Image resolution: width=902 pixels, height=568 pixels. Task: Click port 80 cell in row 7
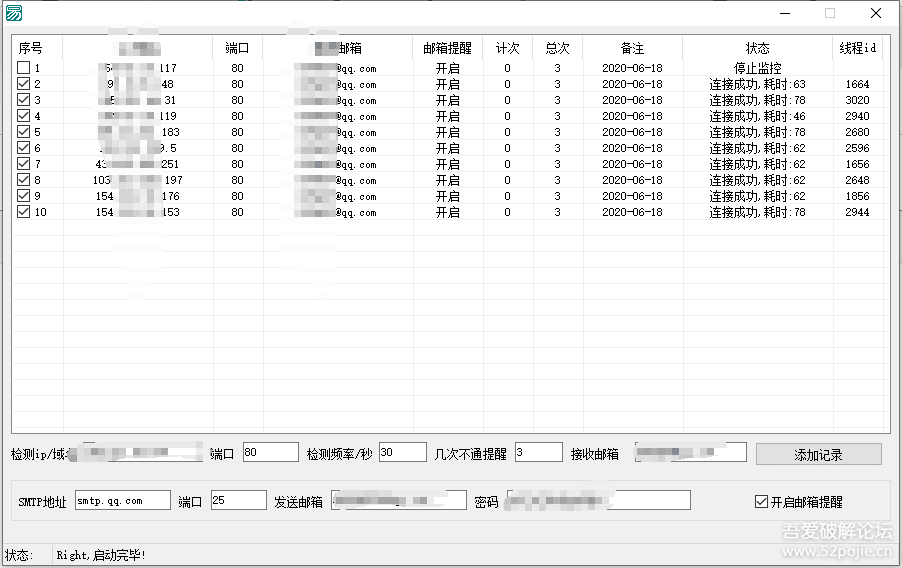coord(238,165)
